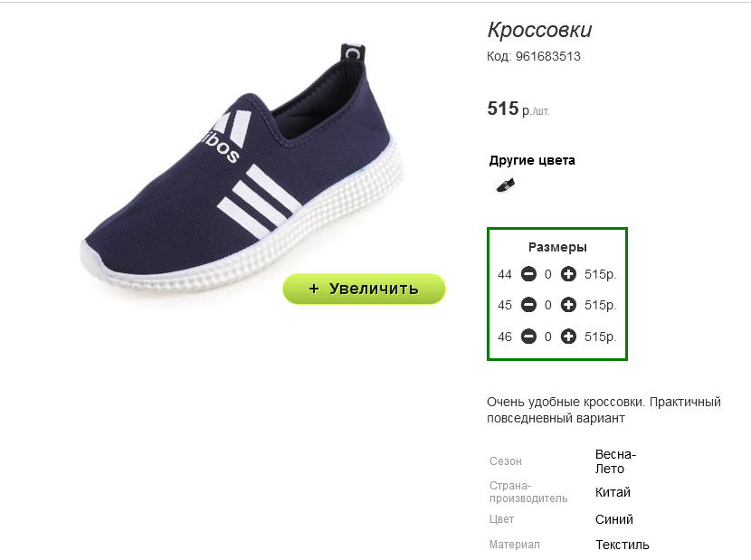
Task: Decrease quantity for size 45
Action: coord(528,305)
